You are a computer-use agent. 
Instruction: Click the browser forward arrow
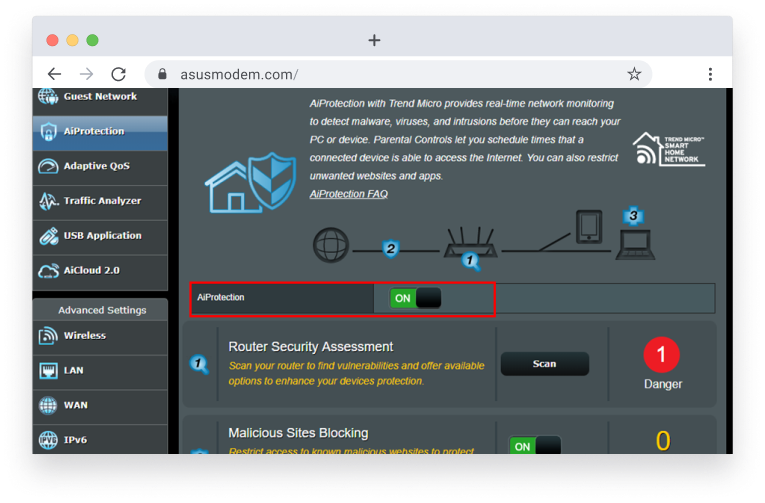tap(86, 74)
